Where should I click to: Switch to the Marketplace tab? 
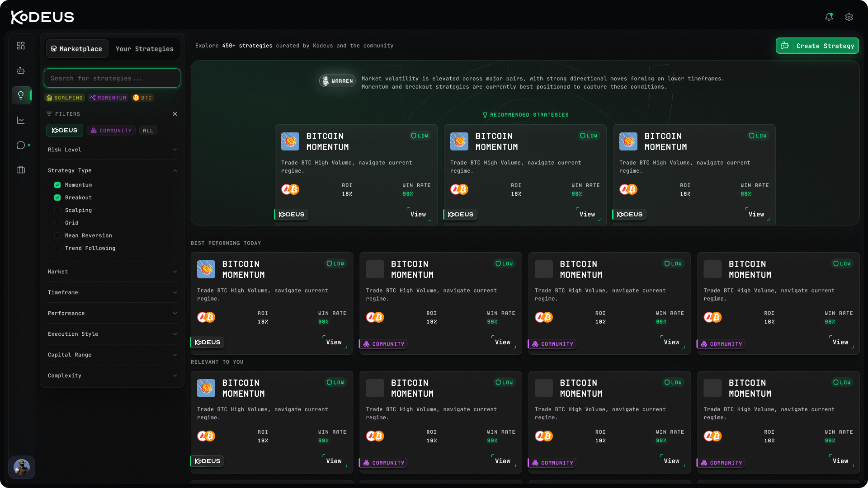77,49
